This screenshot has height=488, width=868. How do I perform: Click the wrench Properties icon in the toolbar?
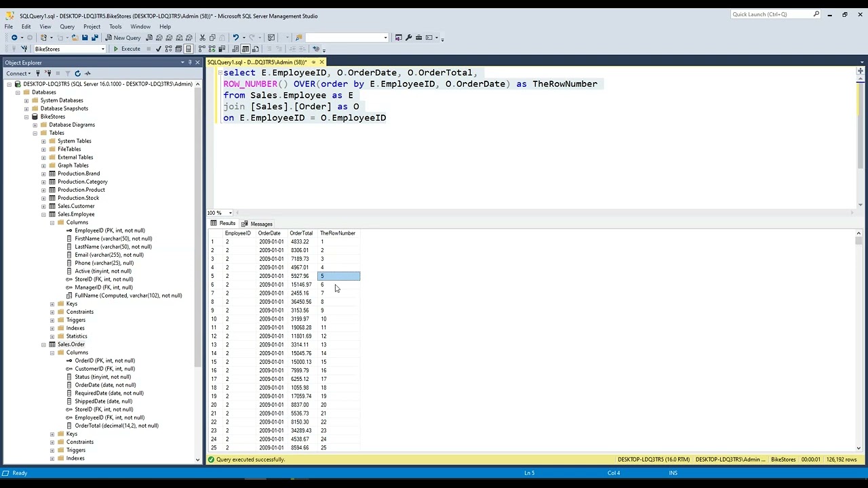(x=408, y=37)
